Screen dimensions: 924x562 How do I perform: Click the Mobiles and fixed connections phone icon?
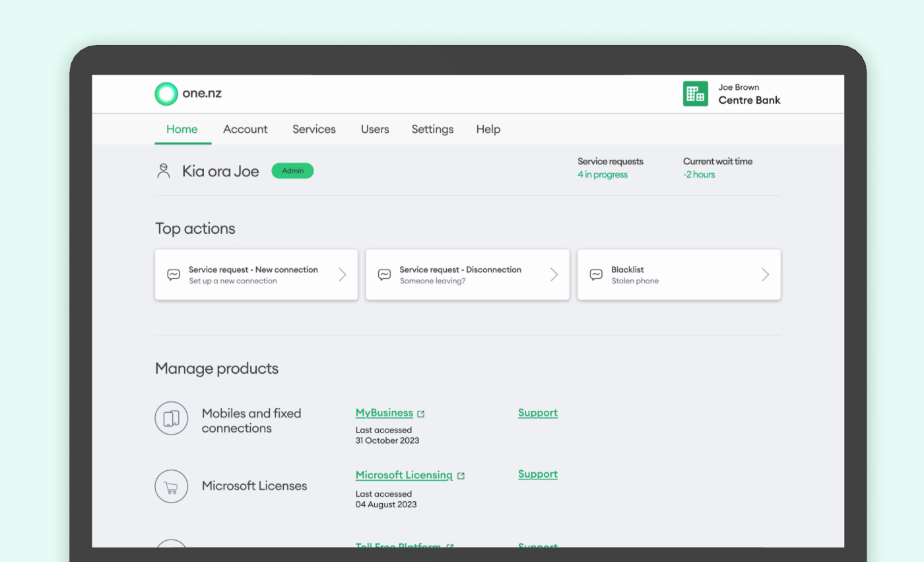tap(172, 419)
